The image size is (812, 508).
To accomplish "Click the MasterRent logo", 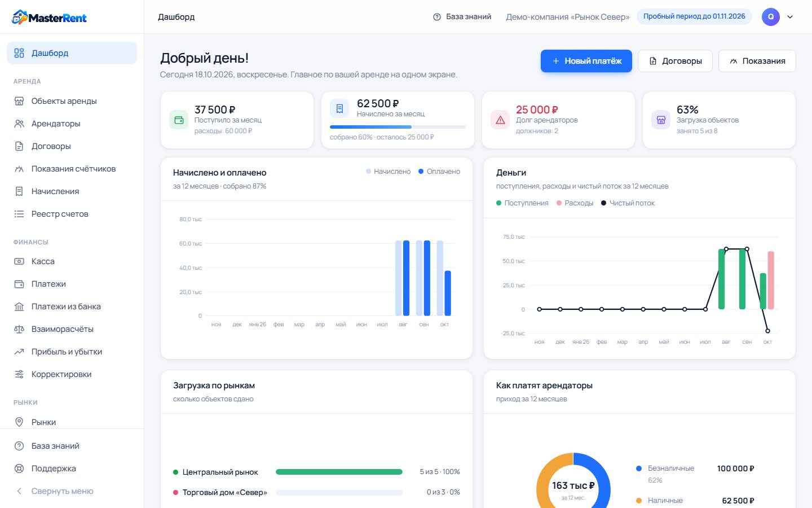I will click(x=49, y=17).
